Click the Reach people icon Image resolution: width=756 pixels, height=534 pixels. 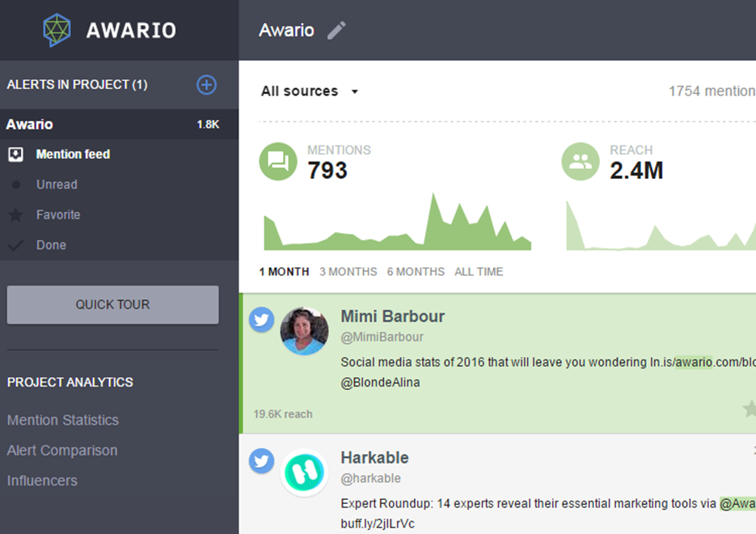581,161
